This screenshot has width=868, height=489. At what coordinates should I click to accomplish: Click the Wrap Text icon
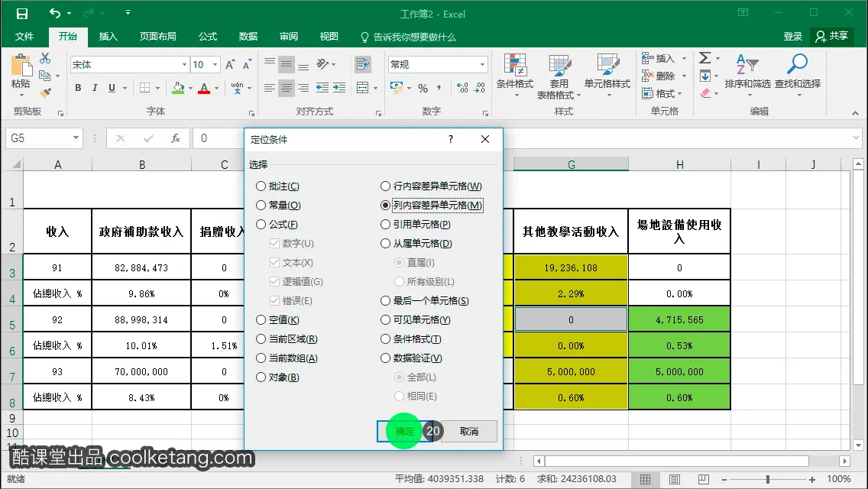(363, 65)
